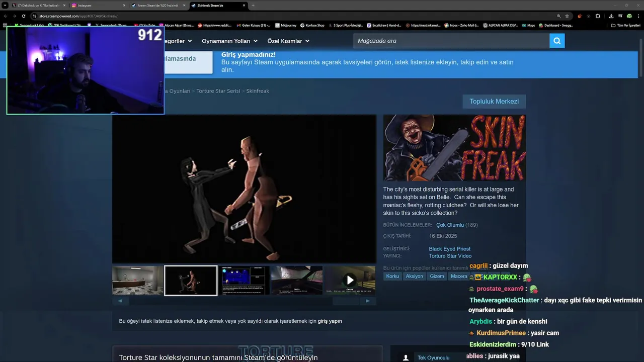Click the 16 Eki 2025 release date
The width and height of the screenshot is (644, 362).
[x=443, y=236]
